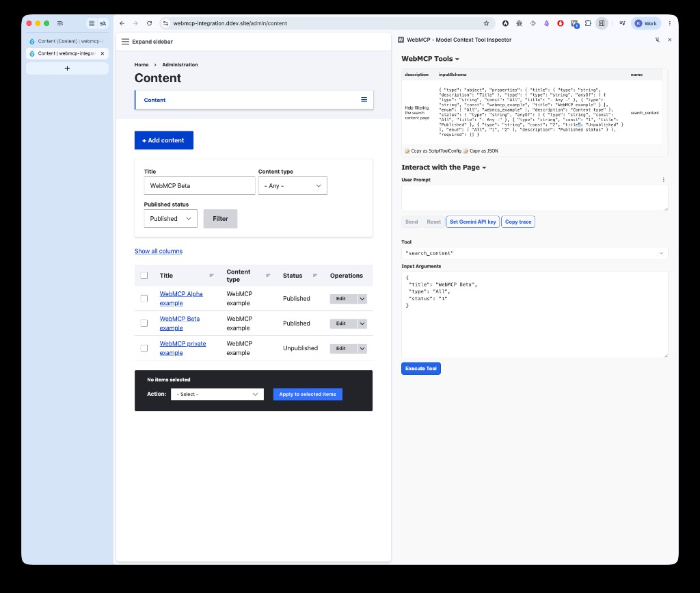
Task: Click the Filter button
Action: (220, 219)
